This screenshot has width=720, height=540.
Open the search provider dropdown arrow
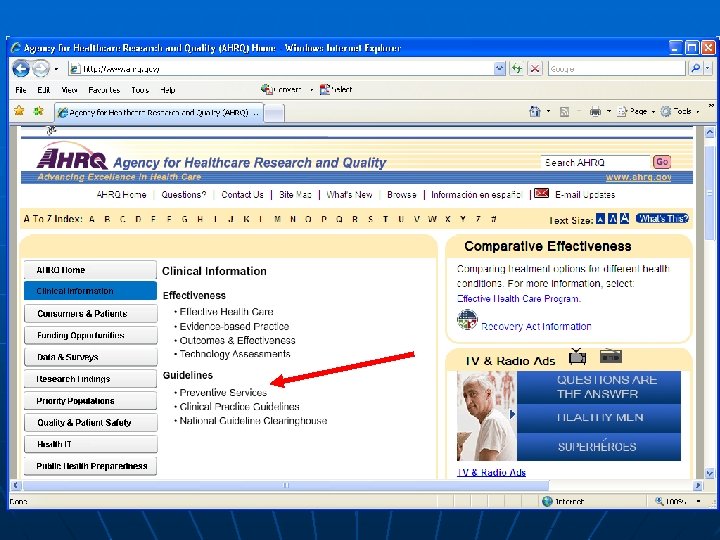708,68
